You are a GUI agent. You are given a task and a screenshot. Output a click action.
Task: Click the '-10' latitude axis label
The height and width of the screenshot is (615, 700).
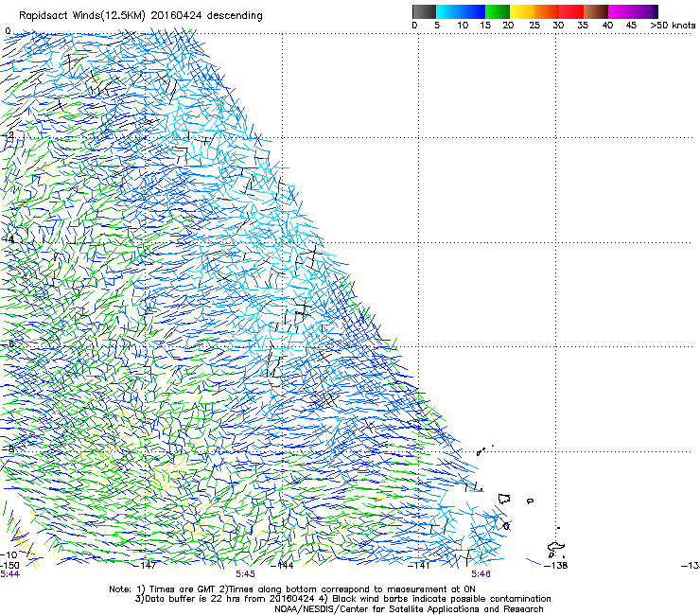(x=9, y=555)
